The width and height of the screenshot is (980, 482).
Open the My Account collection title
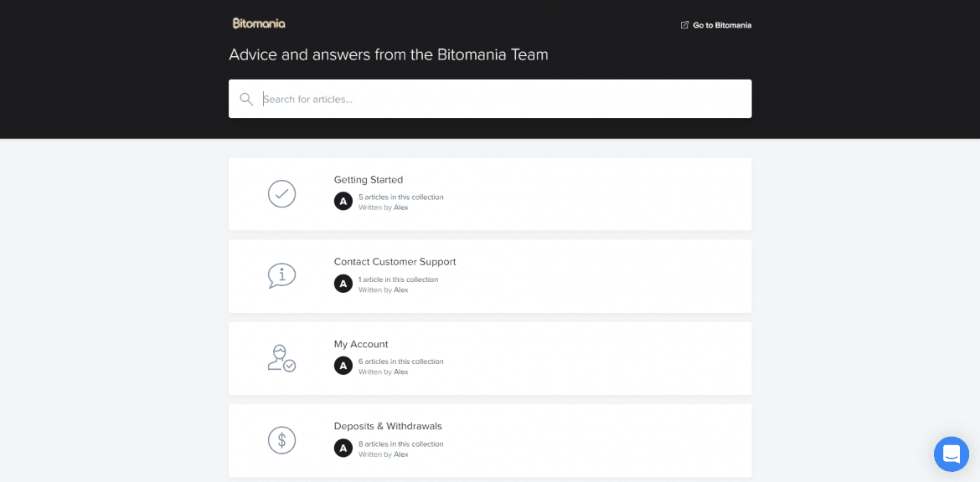(361, 344)
